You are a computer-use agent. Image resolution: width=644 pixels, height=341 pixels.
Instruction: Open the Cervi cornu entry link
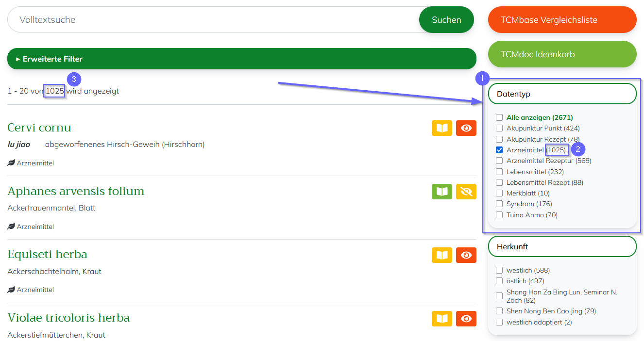[x=39, y=128]
